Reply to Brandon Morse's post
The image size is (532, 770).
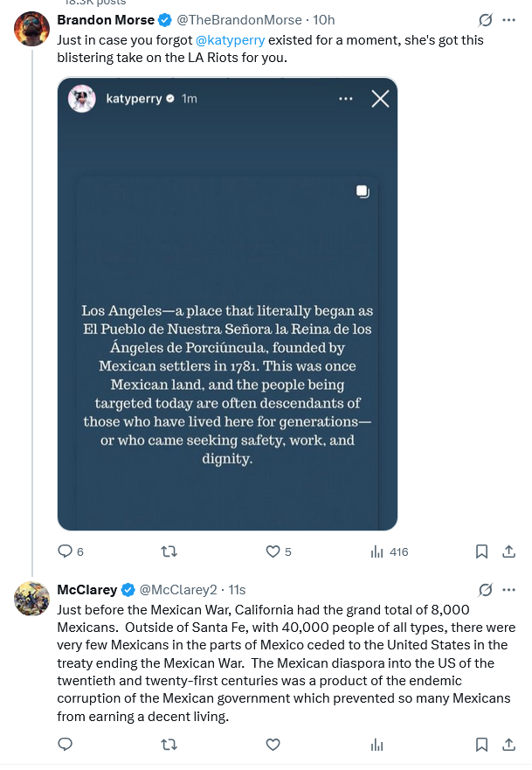pos(65,551)
